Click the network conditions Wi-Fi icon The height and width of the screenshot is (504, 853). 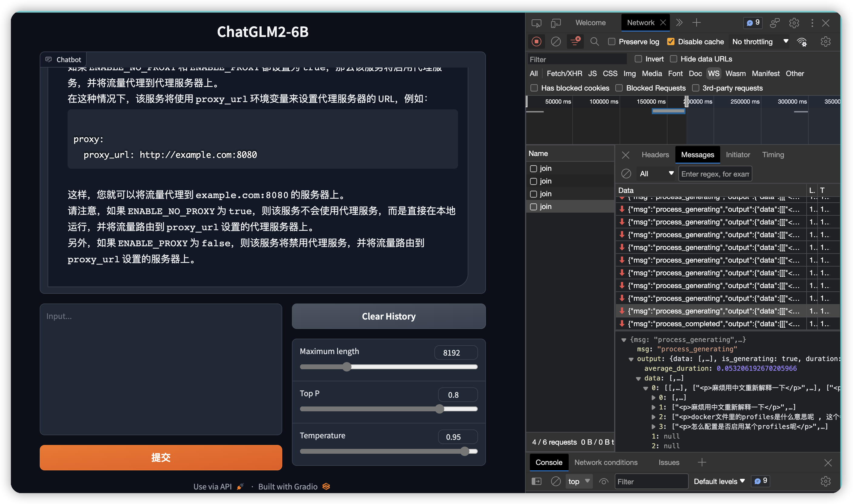802,42
